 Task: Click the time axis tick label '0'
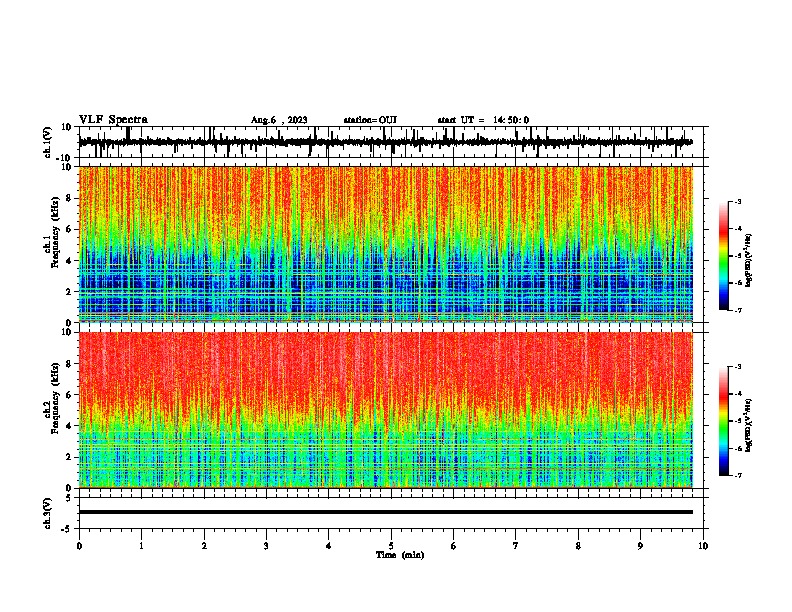coord(79,546)
